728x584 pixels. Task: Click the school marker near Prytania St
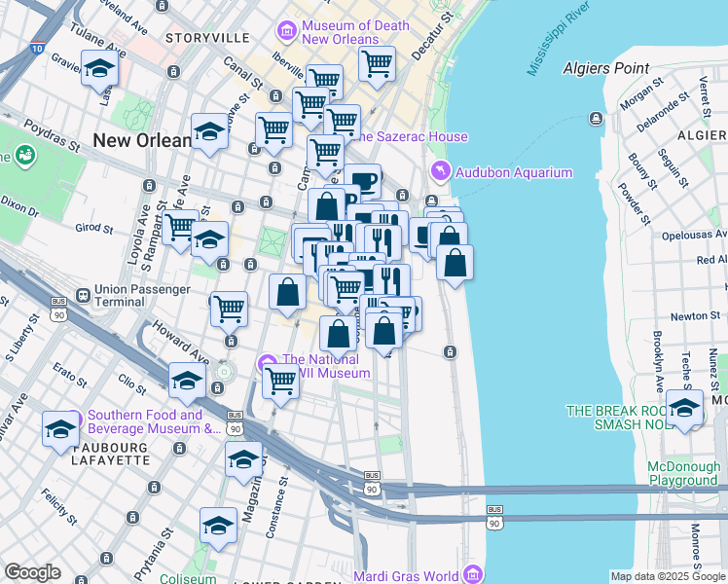pyautogui.click(x=218, y=527)
